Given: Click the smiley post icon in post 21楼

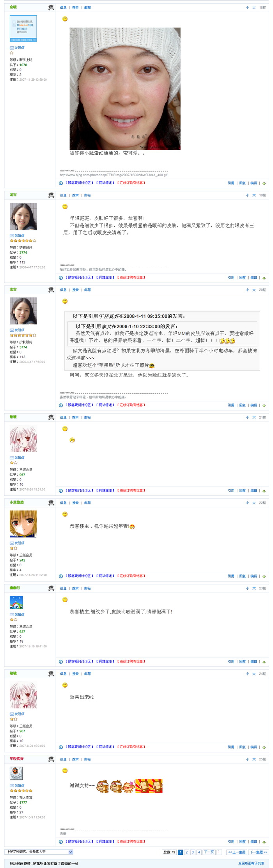Looking at the screenshot, I should 65,429.
